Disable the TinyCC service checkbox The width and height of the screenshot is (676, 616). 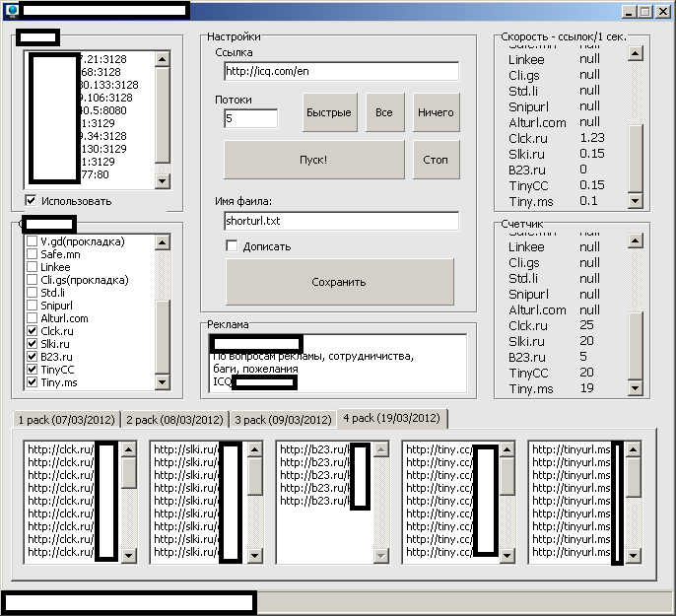(33, 370)
